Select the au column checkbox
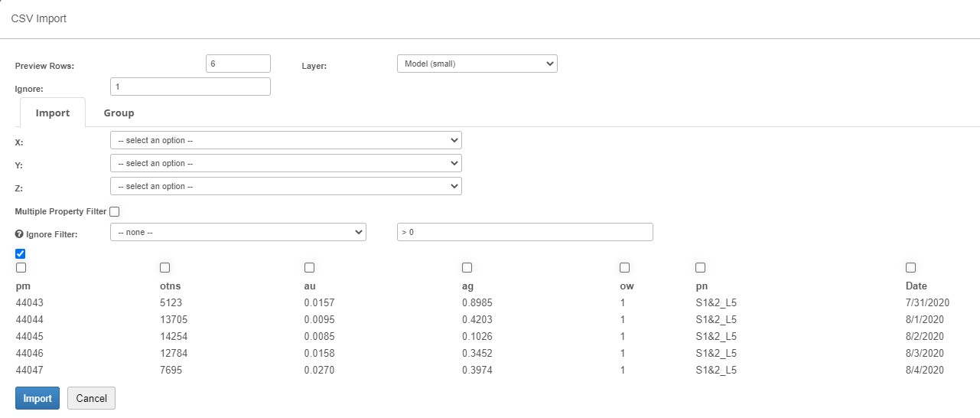This screenshot has width=980, height=418. (x=309, y=268)
